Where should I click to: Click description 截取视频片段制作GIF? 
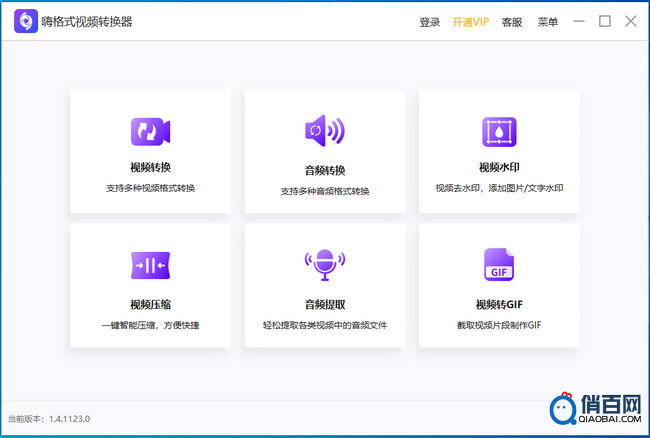point(499,325)
